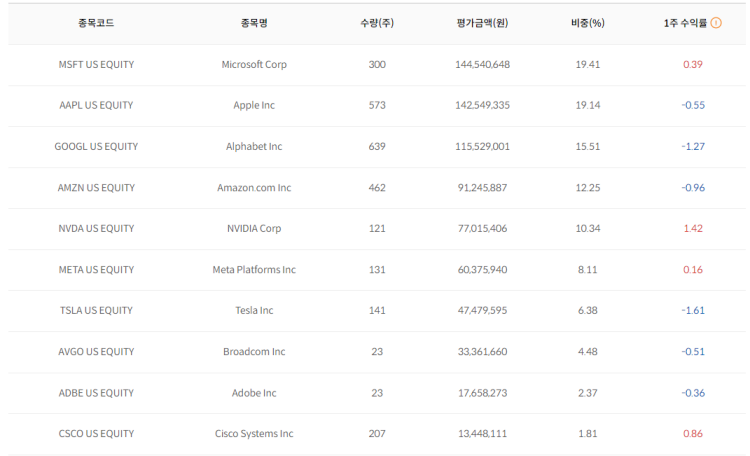Viewport: 750px width, 456px height.
Task: Click weight value 4.48
Action: tap(587, 352)
